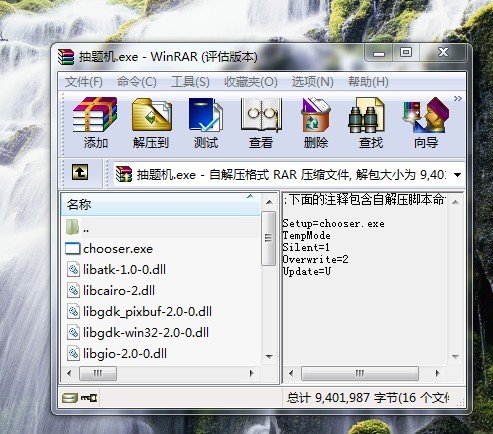Open the 查找 (Find) binoculars tool
Image resolution: width=493 pixels, height=434 pixels.
click(x=370, y=123)
